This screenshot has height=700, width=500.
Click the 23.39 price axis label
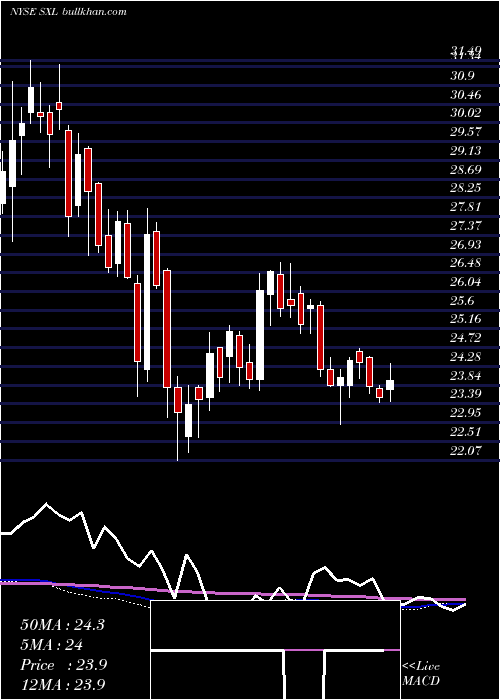click(x=466, y=394)
